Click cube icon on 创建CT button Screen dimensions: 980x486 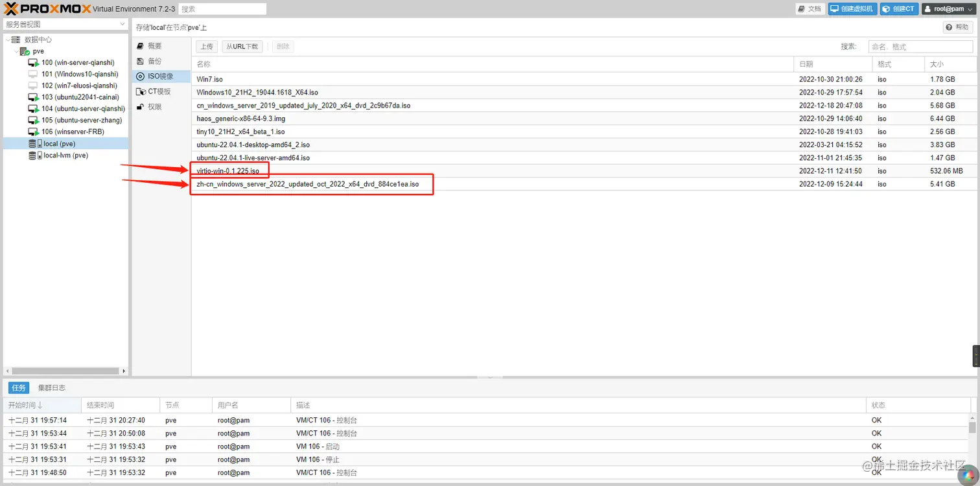(886, 9)
